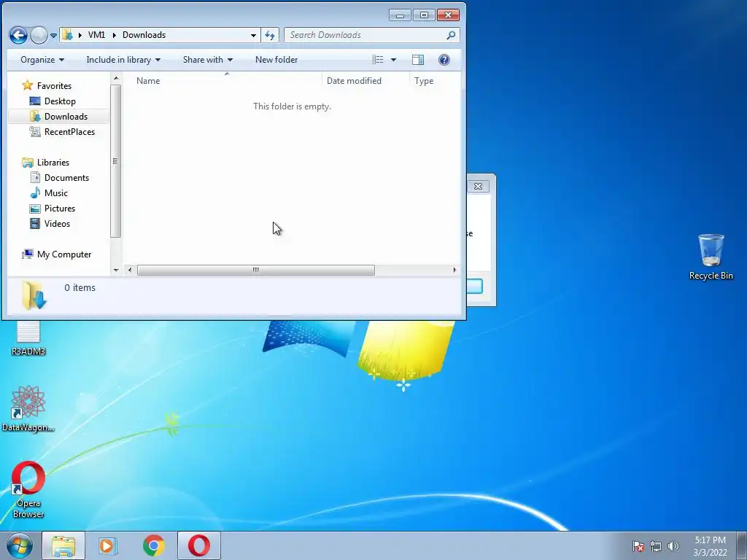The width and height of the screenshot is (747, 560).
Task: Go back with the Explorer back arrow
Action: [18, 35]
